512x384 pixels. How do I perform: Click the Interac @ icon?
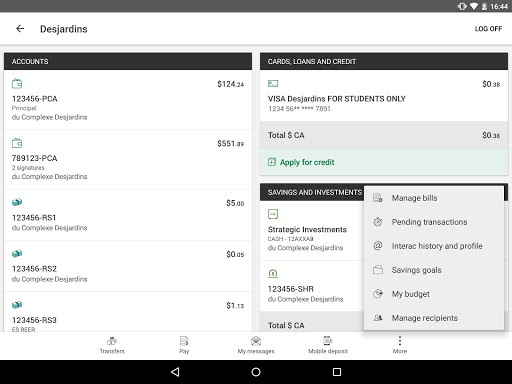click(x=378, y=246)
